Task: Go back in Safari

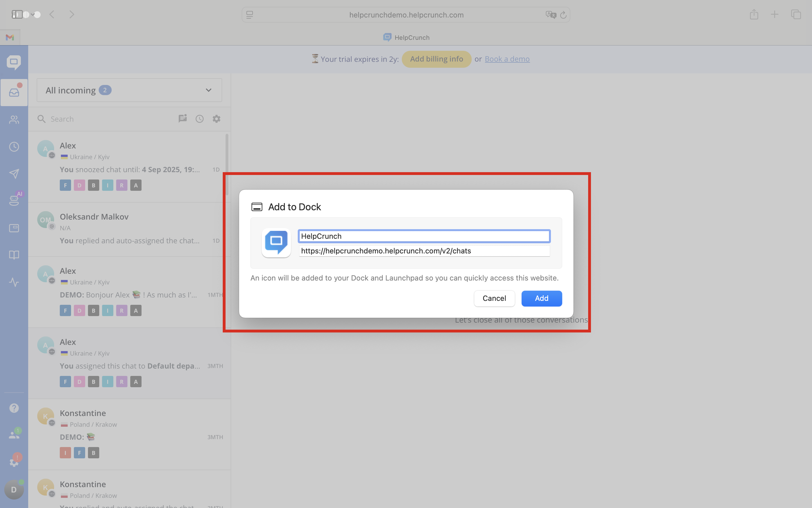Action: pos(52,14)
